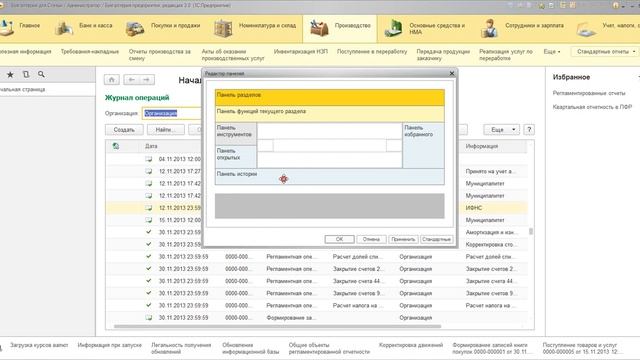Open Акты об оказании производственных услуг
This screenshot has width=640, height=360.
[233, 55]
